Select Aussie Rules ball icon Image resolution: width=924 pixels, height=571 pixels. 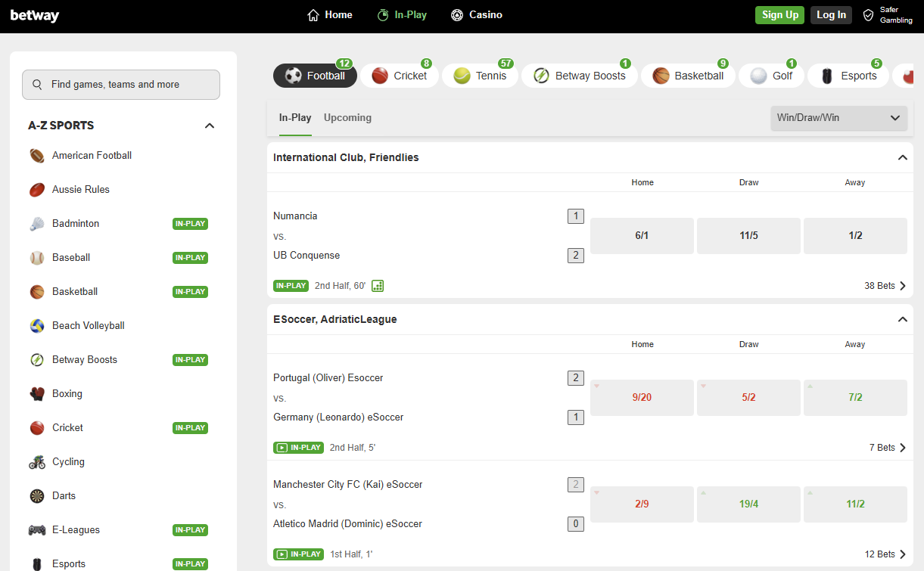tap(37, 190)
